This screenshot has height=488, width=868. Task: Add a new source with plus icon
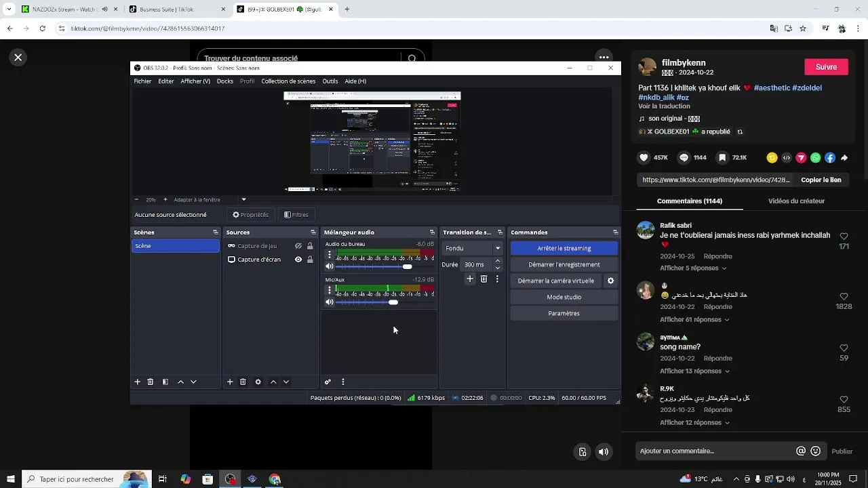pyautogui.click(x=230, y=382)
